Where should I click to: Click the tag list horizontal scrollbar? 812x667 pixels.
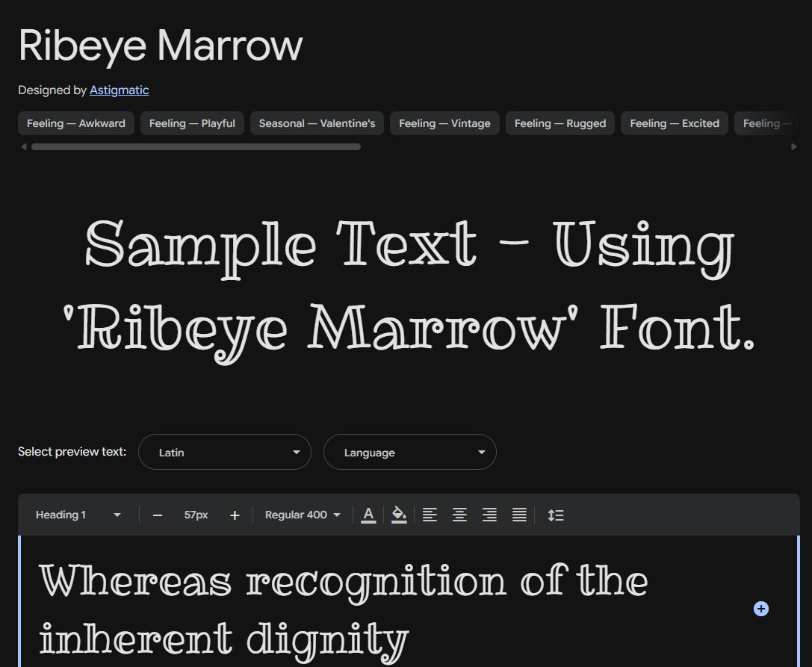click(196, 146)
